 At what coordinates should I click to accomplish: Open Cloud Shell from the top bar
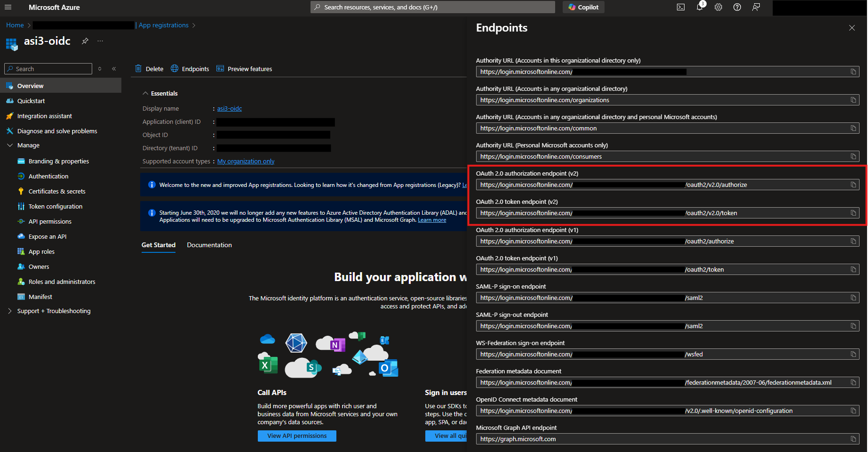click(681, 7)
